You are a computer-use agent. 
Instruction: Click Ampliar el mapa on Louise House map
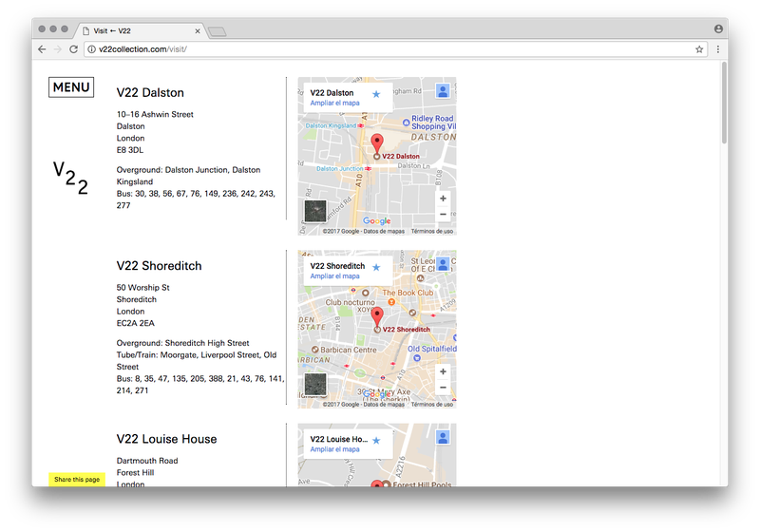tap(334, 449)
